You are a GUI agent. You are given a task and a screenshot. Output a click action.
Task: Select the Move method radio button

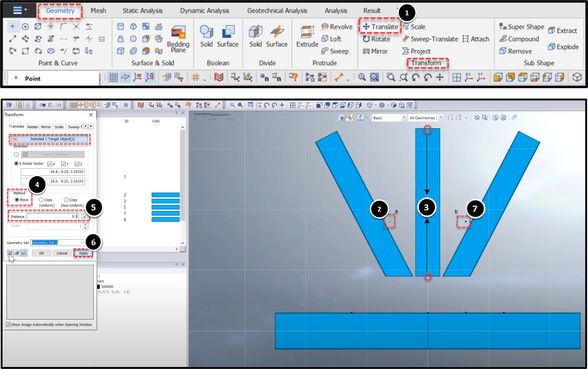(17, 199)
